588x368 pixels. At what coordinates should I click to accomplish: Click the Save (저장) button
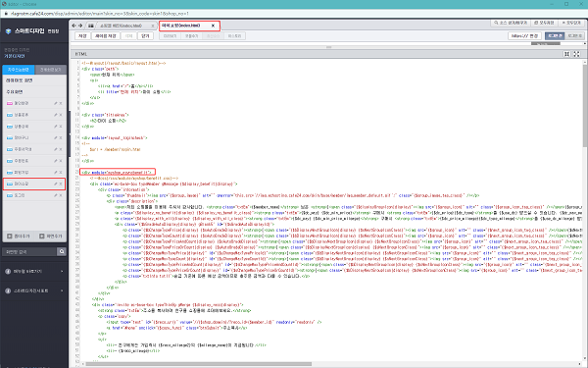coord(82,35)
